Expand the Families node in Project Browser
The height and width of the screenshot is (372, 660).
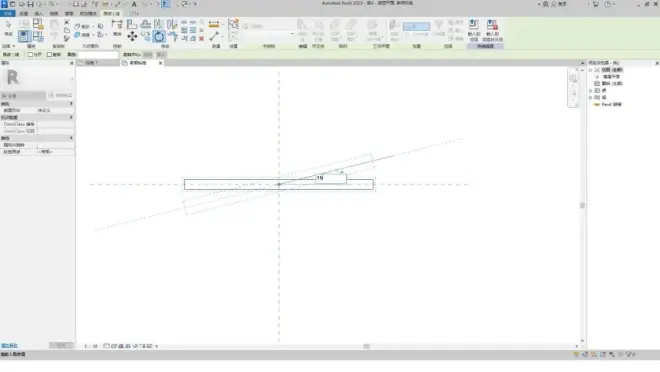click(591, 90)
